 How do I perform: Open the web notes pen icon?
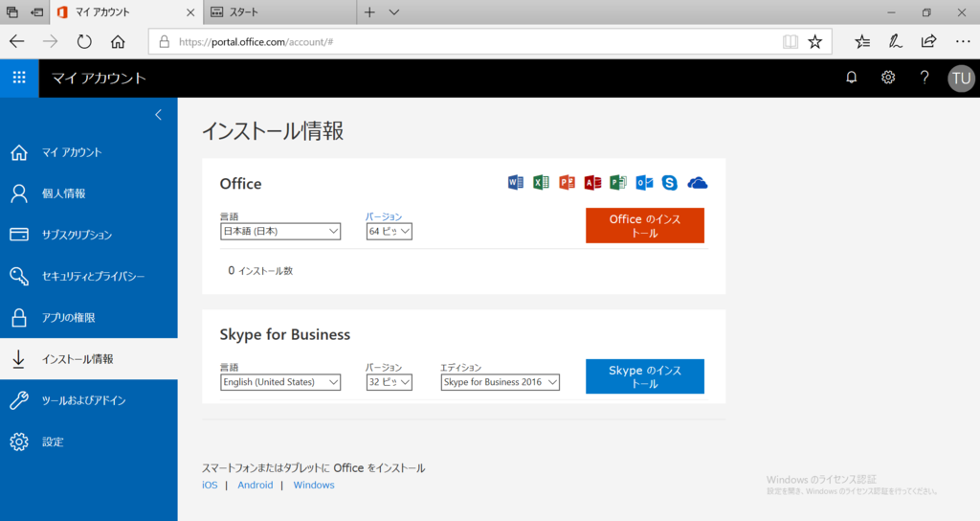tap(896, 42)
